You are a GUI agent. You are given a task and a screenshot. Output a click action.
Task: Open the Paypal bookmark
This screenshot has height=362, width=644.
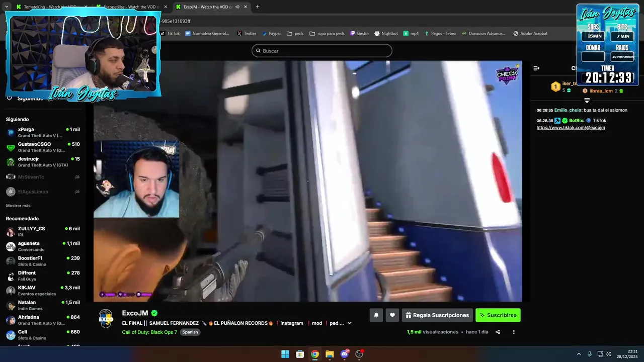tap(271, 34)
